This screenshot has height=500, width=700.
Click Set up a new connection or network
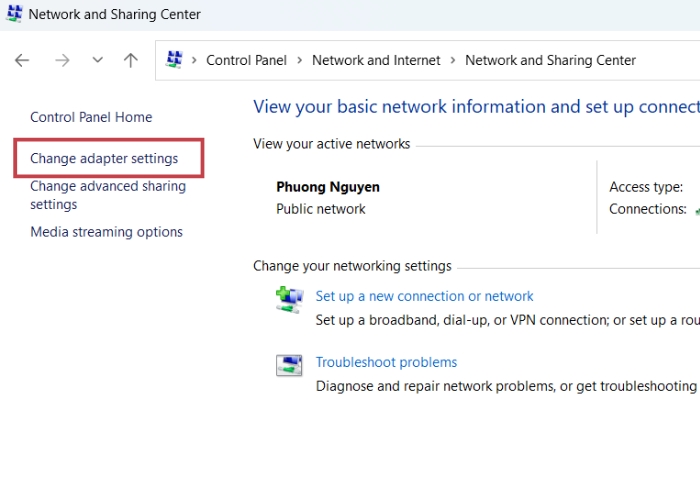click(x=424, y=296)
